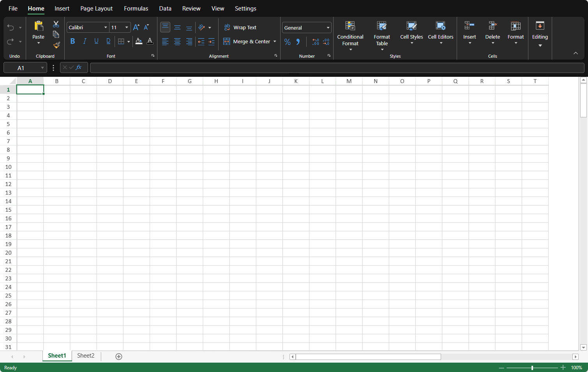Image resolution: width=588 pixels, height=372 pixels.
Task: Click the zoom slider handle
Action: [532, 368]
